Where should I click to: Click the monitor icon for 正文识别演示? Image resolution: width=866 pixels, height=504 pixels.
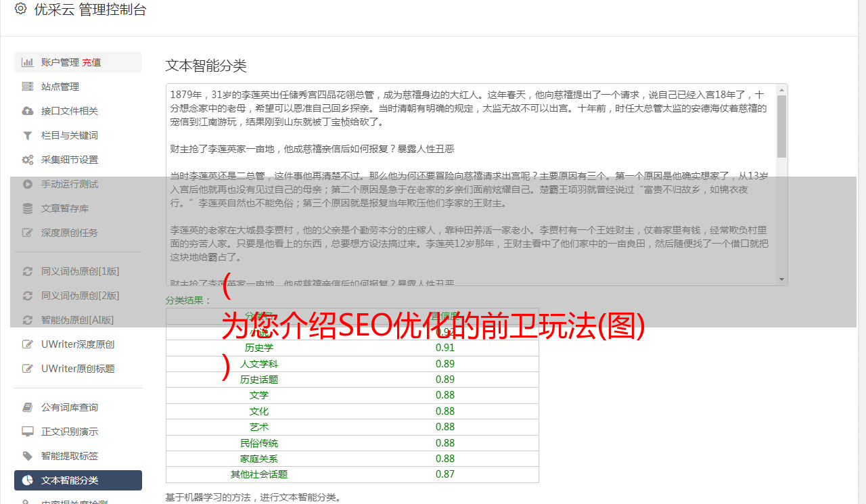click(x=27, y=432)
